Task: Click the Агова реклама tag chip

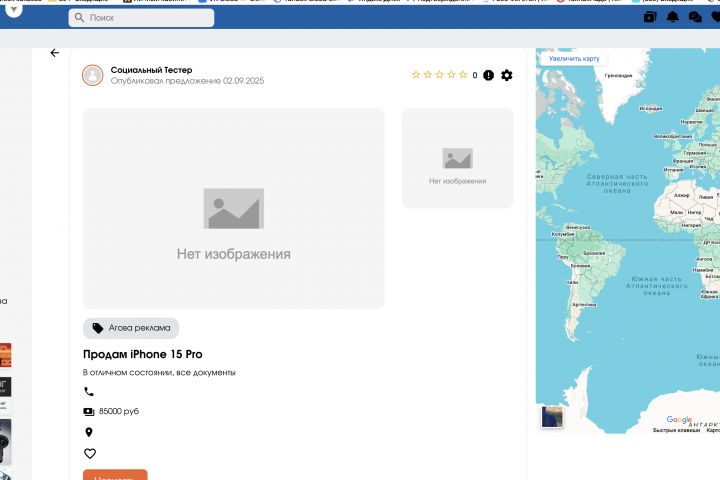Action: click(131, 328)
